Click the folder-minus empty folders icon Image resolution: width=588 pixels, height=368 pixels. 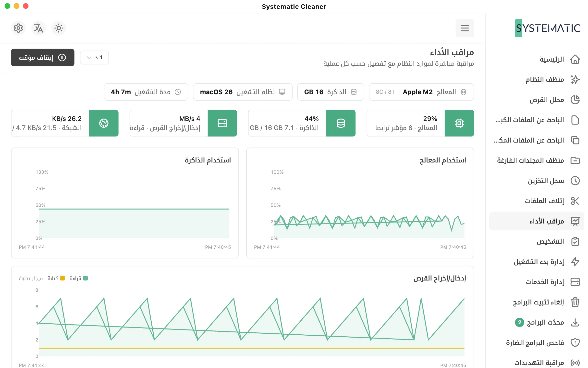pos(575,160)
